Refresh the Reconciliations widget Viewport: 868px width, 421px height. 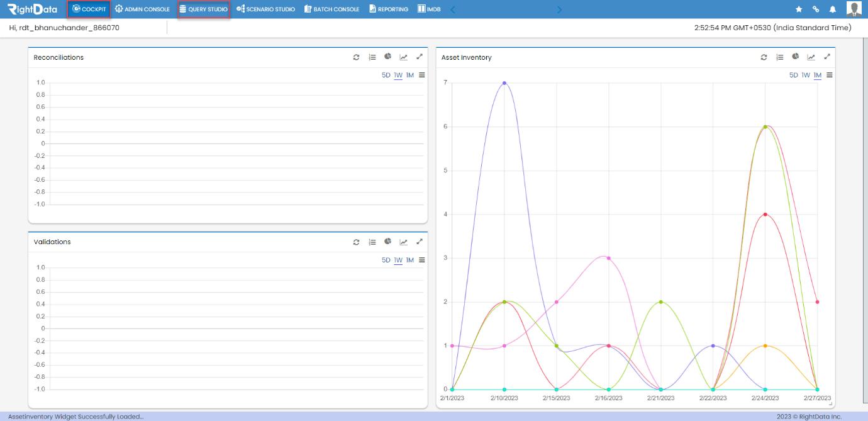tap(356, 57)
